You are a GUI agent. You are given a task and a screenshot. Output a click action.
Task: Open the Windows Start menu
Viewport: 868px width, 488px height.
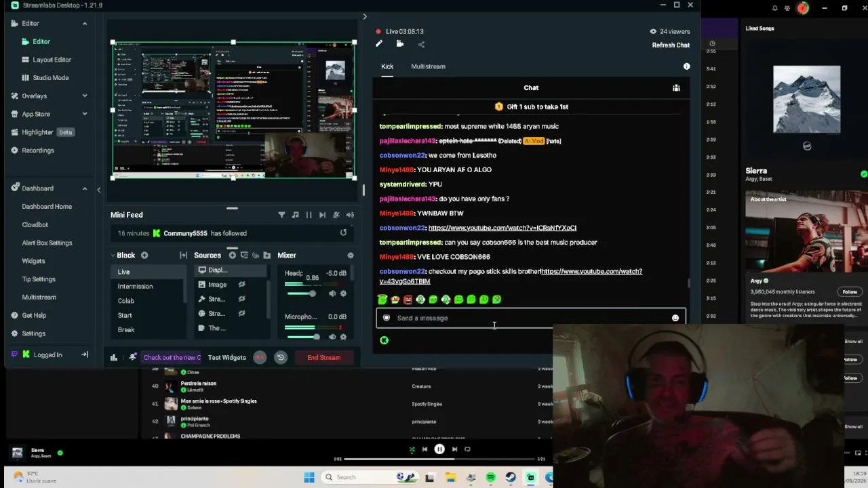(309, 477)
